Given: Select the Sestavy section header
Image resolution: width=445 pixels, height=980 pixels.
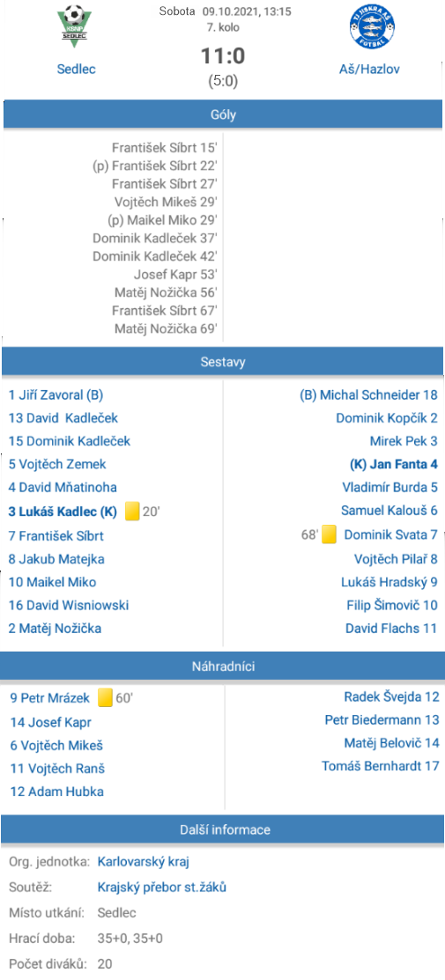Looking at the screenshot, I should click(223, 361).
